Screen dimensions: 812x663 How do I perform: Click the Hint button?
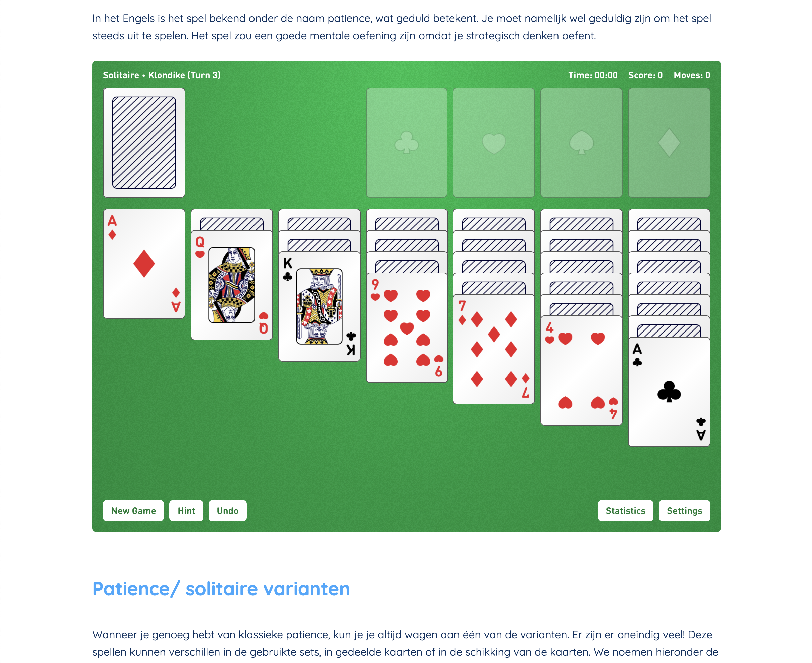pos(187,510)
